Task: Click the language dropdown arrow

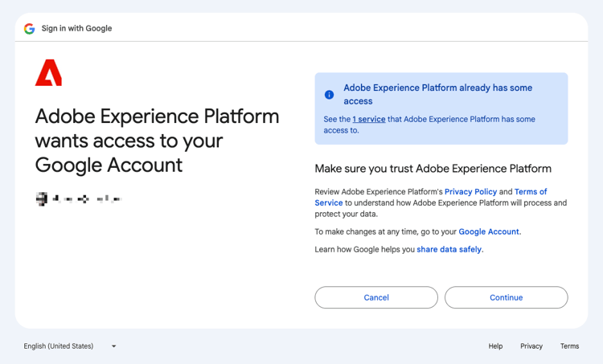Action: [114, 346]
